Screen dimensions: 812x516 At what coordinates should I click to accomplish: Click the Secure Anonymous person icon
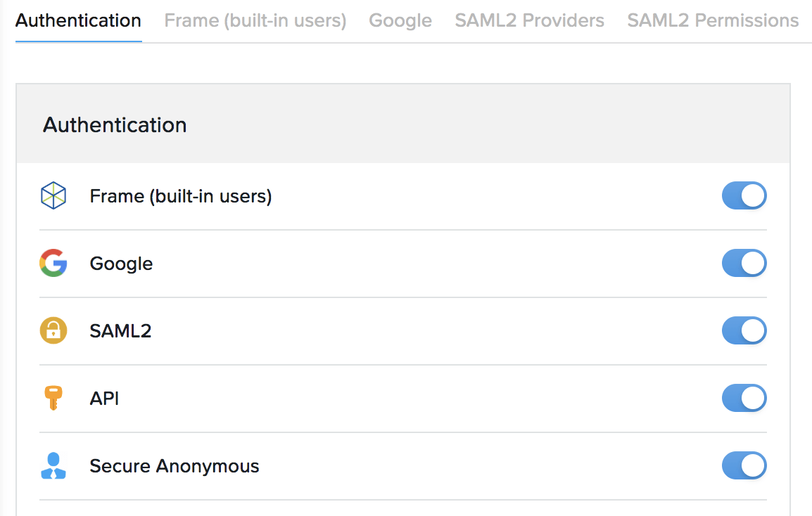(53, 466)
